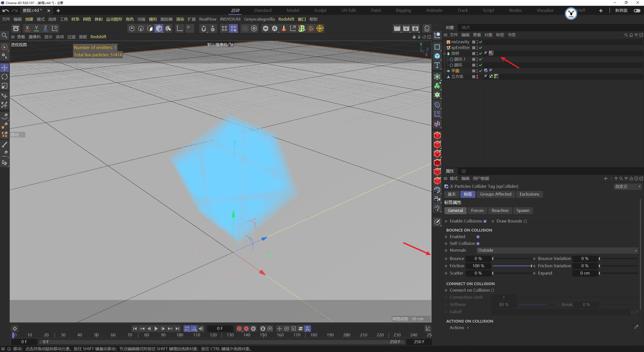Click the Render to Picture Viewer icon

coord(406,28)
